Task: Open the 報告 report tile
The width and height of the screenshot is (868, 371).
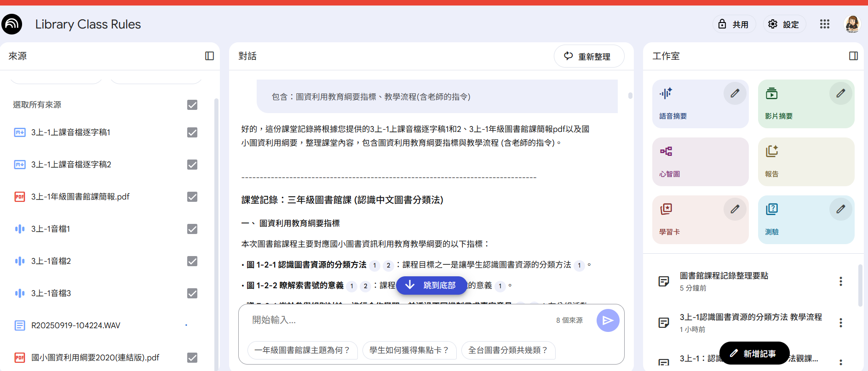Action: click(x=806, y=162)
